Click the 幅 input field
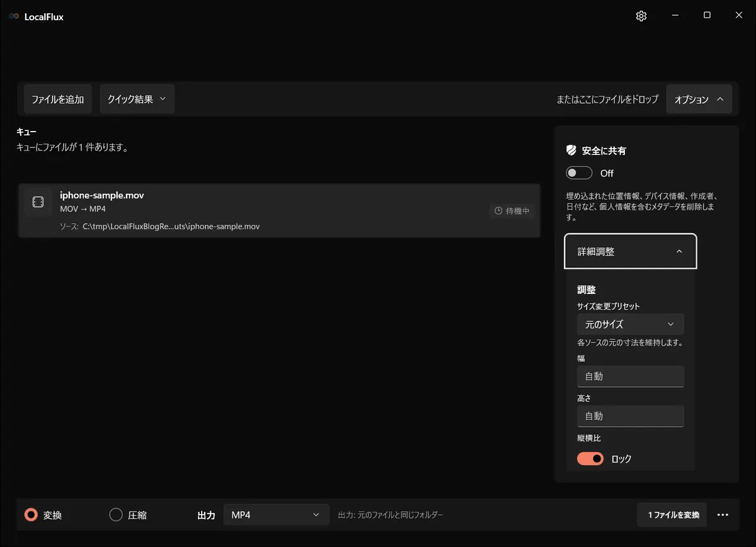This screenshot has height=547, width=756. [x=631, y=376]
